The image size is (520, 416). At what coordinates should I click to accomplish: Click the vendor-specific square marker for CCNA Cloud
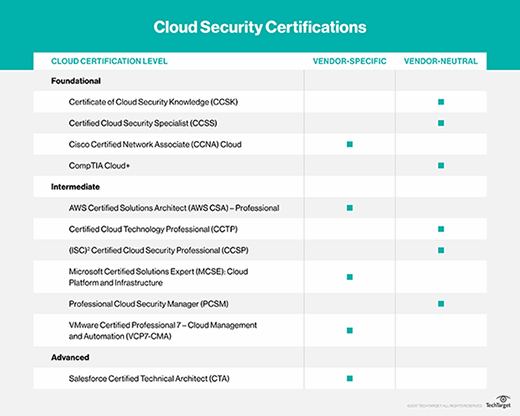350,144
